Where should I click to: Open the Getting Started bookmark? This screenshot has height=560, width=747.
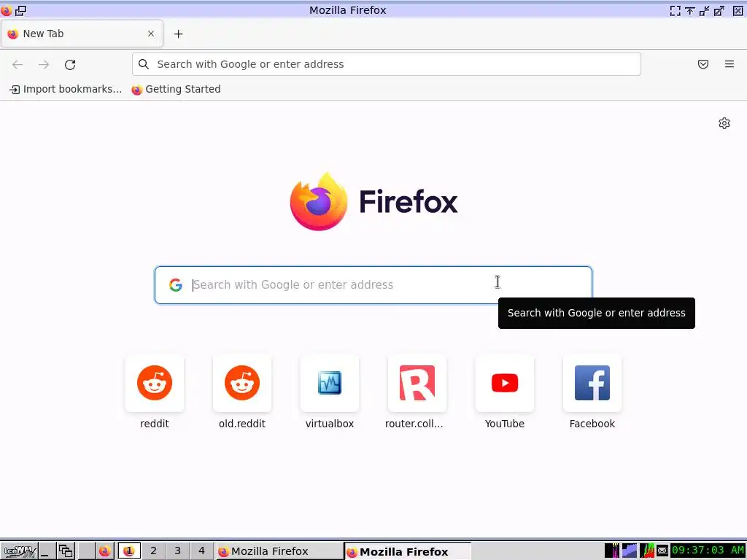(x=176, y=89)
